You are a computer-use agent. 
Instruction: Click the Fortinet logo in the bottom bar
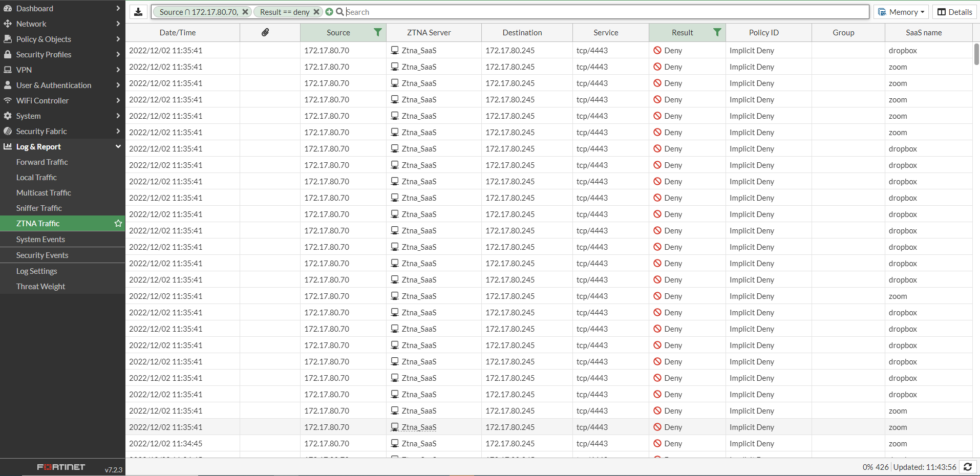click(x=60, y=467)
